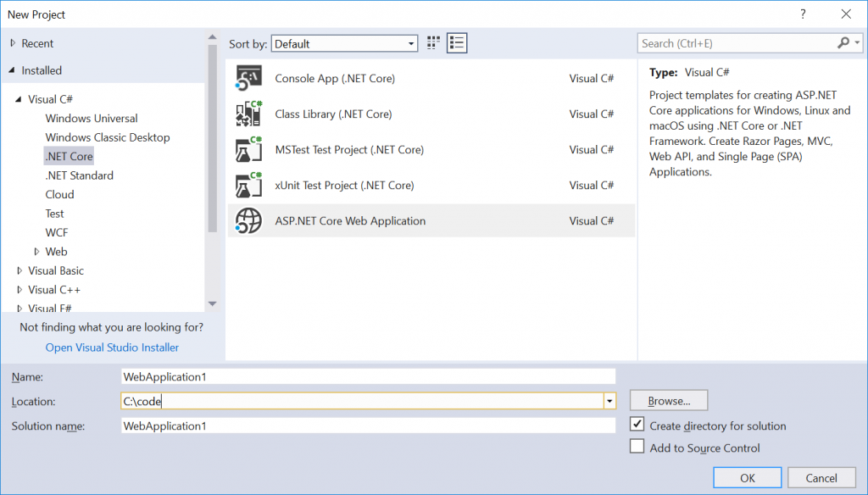Switch to small icons view
868x495 pixels.
coord(434,43)
